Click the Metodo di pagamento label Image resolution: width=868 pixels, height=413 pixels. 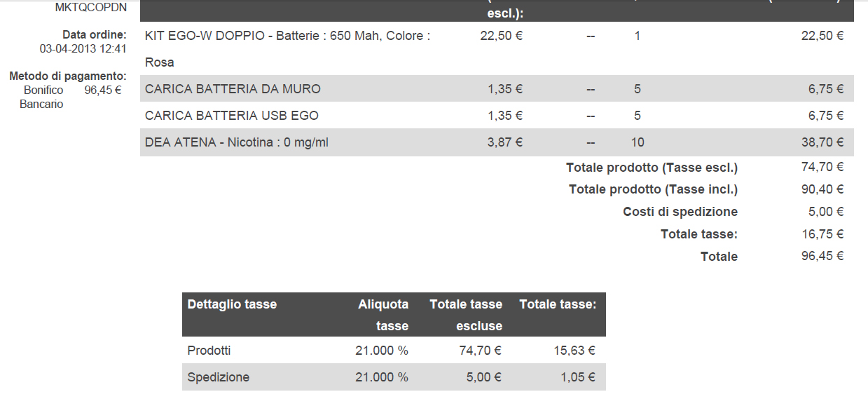[x=68, y=76]
